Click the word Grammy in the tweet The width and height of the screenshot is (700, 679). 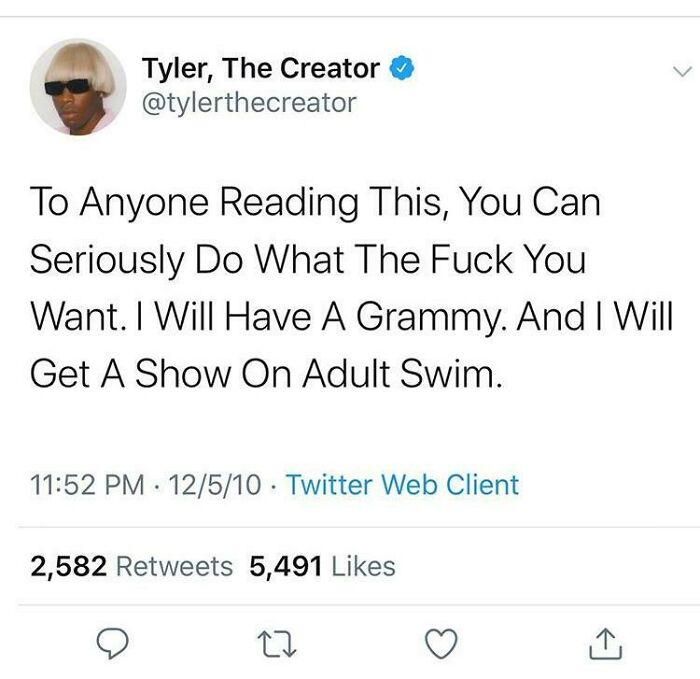tap(429, 318)
